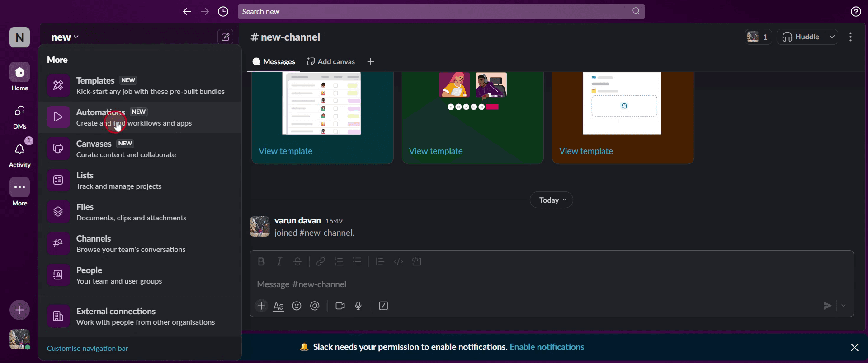This screenshot has height=363, width=868.
Task: Mention someone with the @ icon
Action: coord(315,306)
